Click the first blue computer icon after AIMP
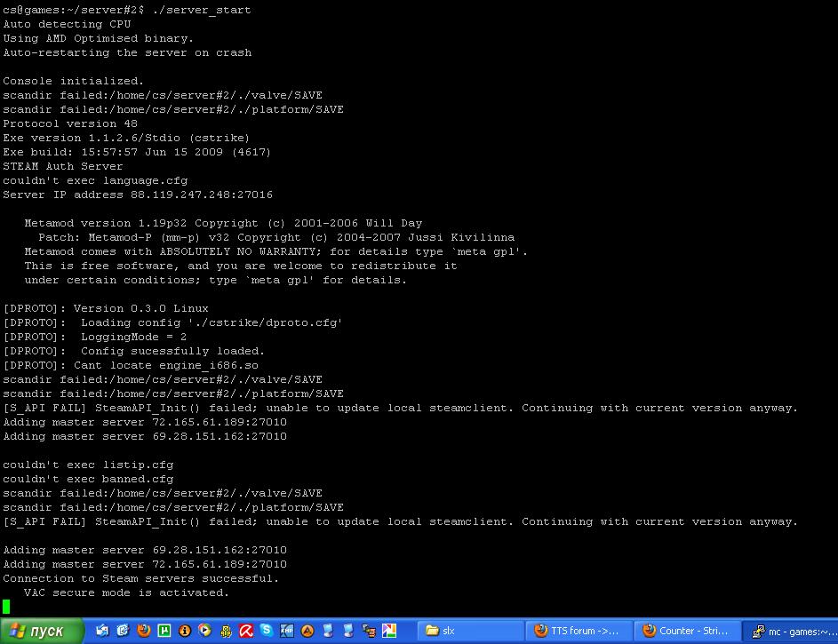838x644 pixels. tap(328, 631)
